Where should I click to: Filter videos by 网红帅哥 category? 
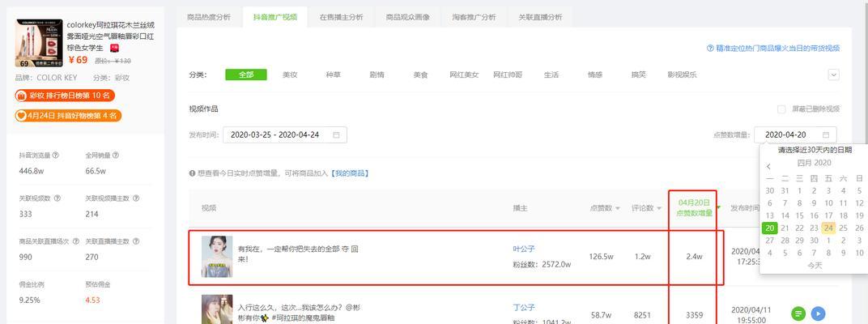tap(508, 75)
